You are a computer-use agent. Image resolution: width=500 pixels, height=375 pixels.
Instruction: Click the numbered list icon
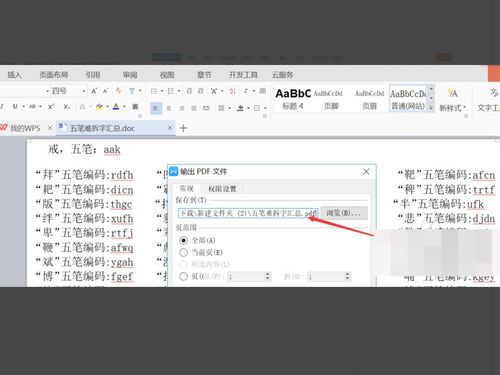(170, 91)
